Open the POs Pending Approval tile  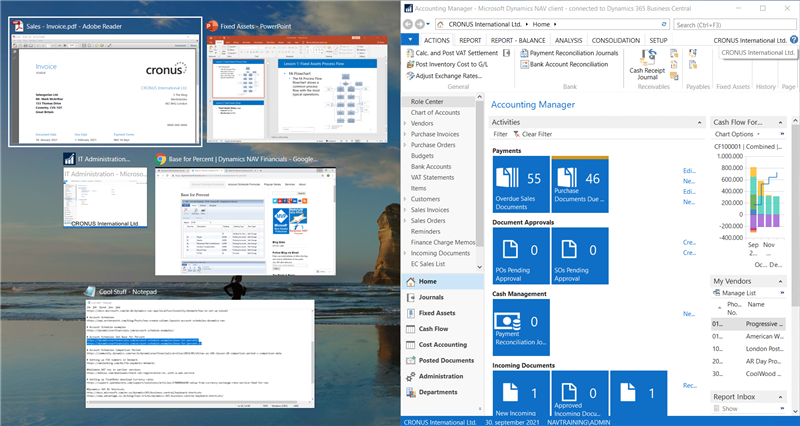point(521,256)
